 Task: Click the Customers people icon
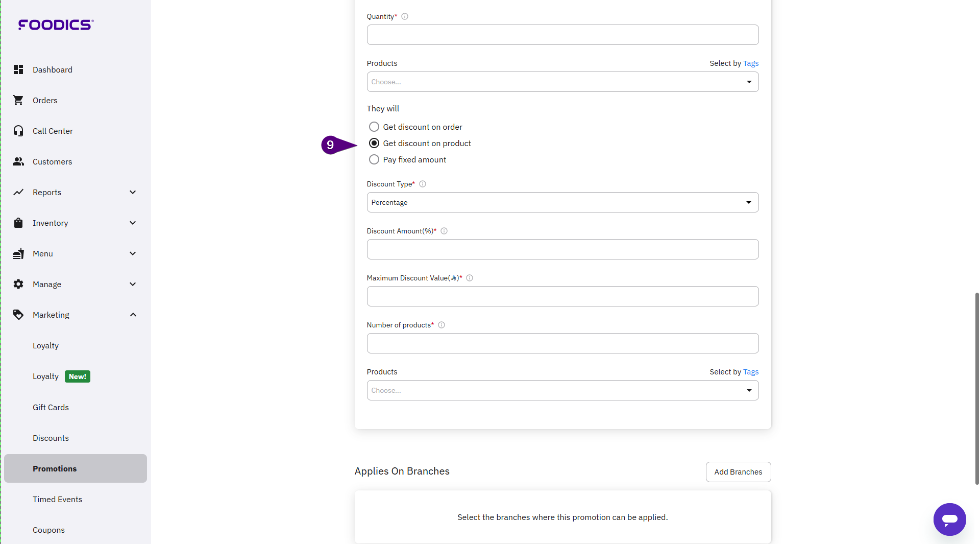tap(18, 161)
